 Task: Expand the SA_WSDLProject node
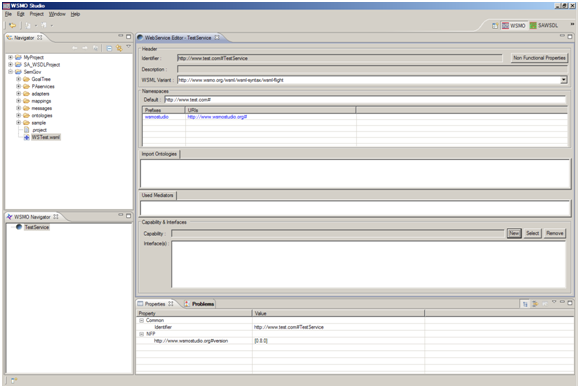10,64
